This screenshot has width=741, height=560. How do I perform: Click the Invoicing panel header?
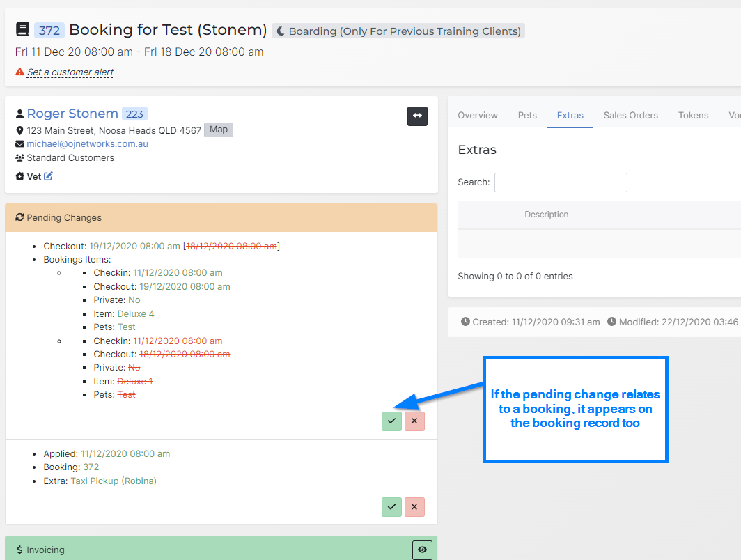(221, 549)
